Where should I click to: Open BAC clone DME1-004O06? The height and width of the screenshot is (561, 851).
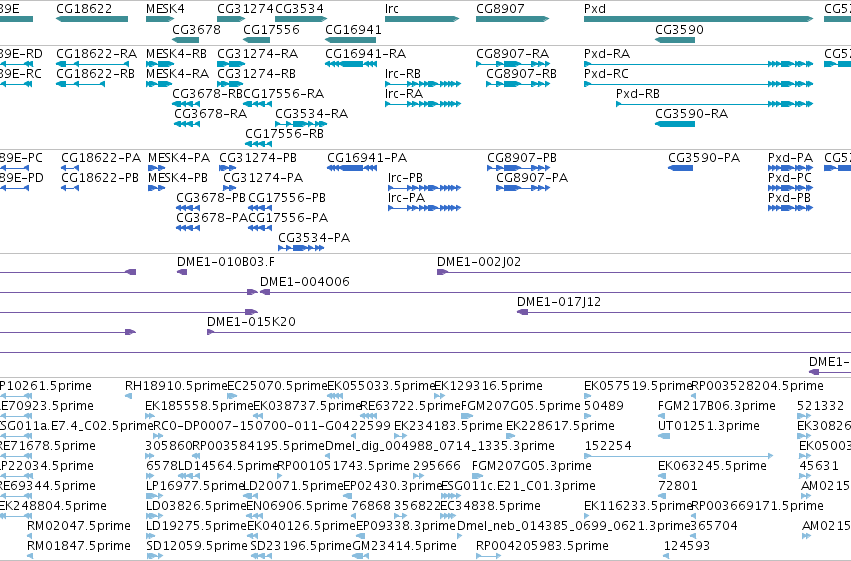555,292
